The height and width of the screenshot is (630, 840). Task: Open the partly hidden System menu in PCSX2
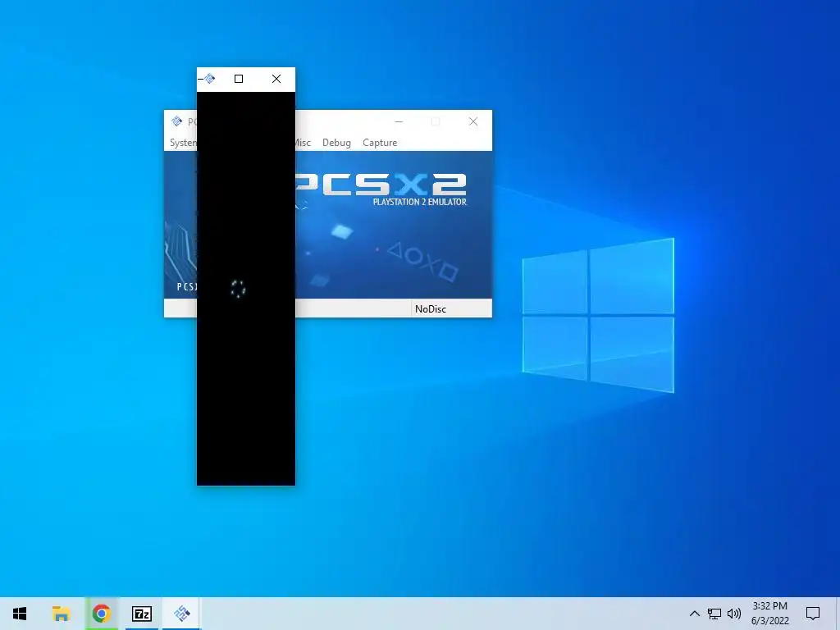[x=183, y=143]
